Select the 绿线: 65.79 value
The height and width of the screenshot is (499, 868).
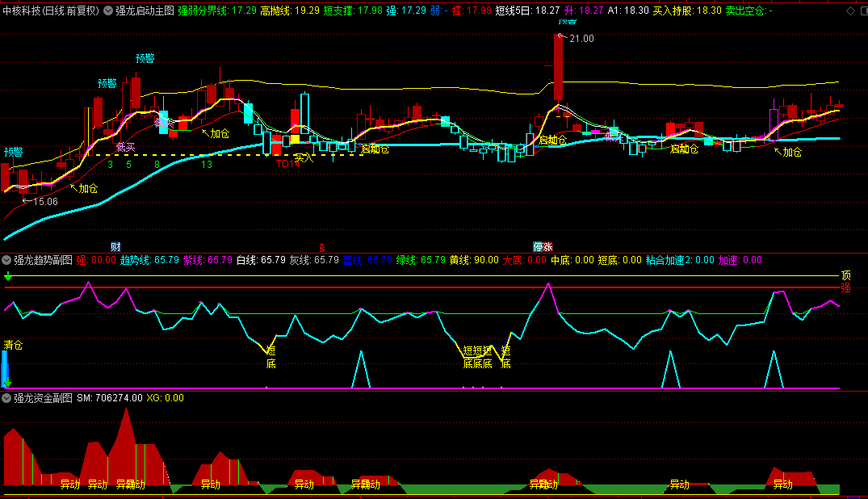[421, 260]
